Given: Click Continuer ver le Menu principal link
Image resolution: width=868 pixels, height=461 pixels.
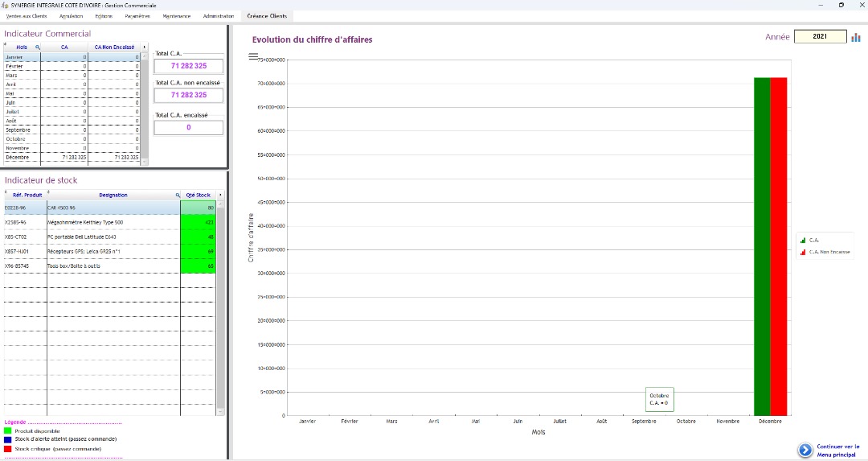Looking at the screenshot, I should tap(837, 451).
